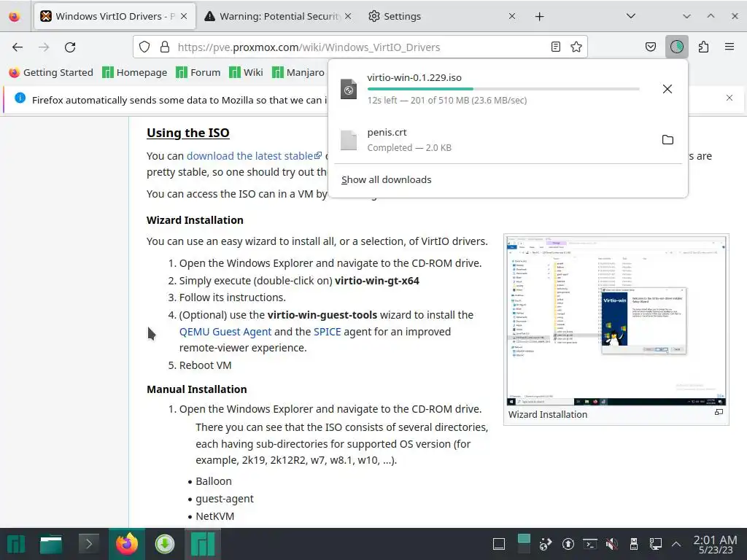Open the Forum bookmark

click(198, 72)
